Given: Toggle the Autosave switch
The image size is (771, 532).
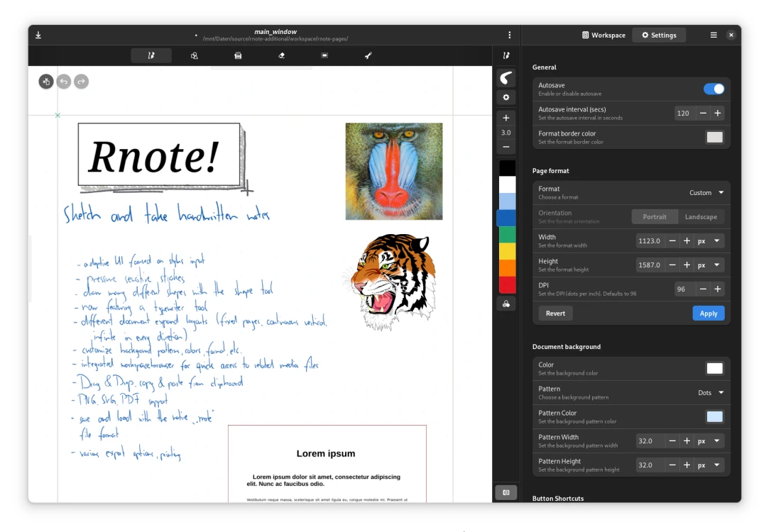Looking at the screenshot, I should point(713,89).
